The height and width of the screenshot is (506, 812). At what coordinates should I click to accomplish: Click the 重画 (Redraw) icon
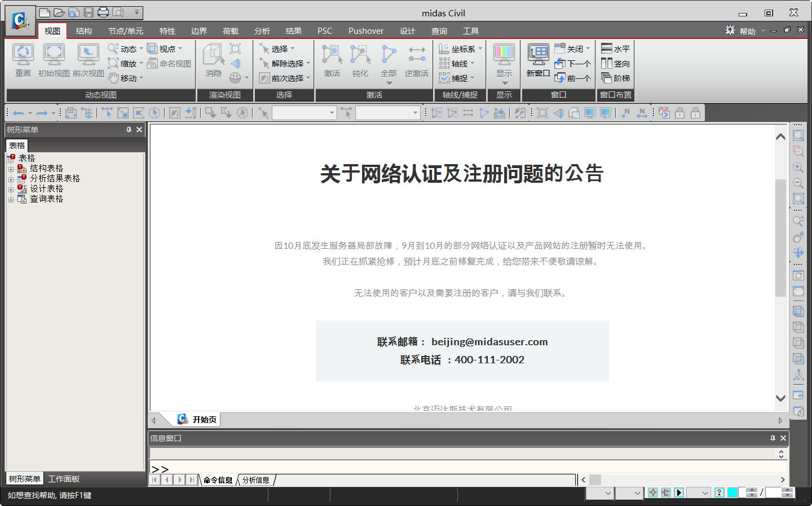[23, 60]
